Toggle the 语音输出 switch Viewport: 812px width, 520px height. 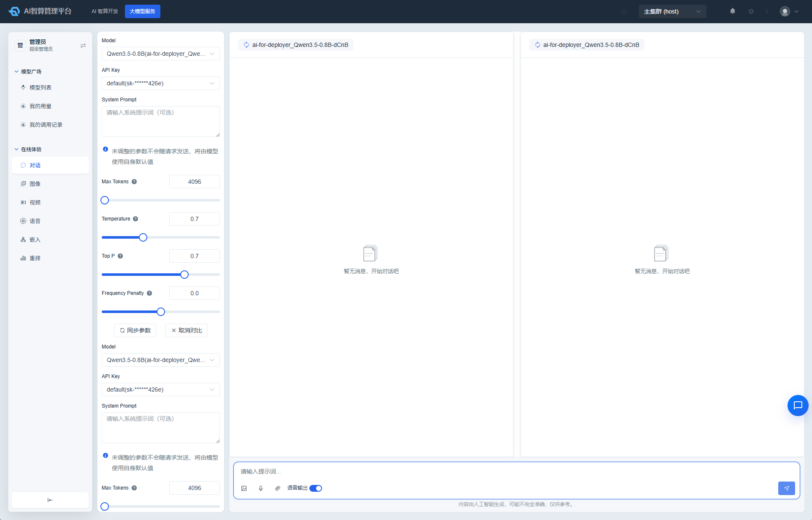(316, 488)
